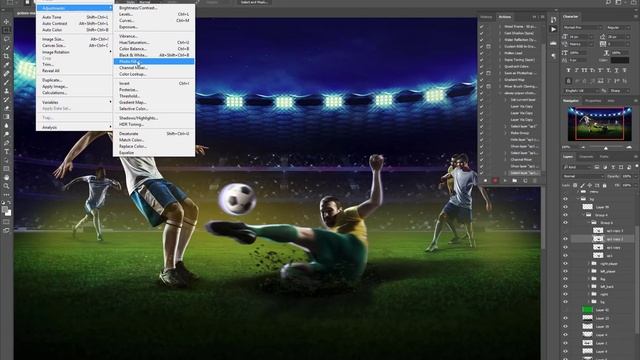
Task: Select the Eraser tool
Action: point(7,108)
